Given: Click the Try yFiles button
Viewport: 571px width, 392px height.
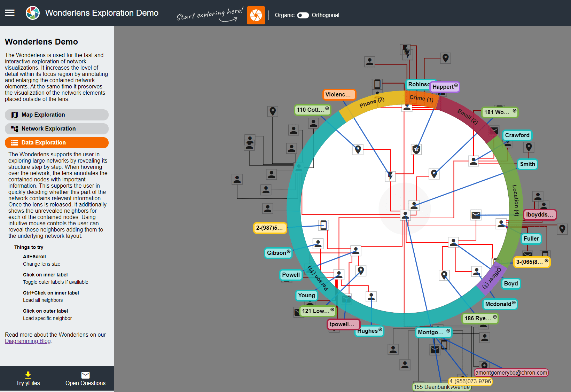Looking at the screenshot, I should click(28, 379).
